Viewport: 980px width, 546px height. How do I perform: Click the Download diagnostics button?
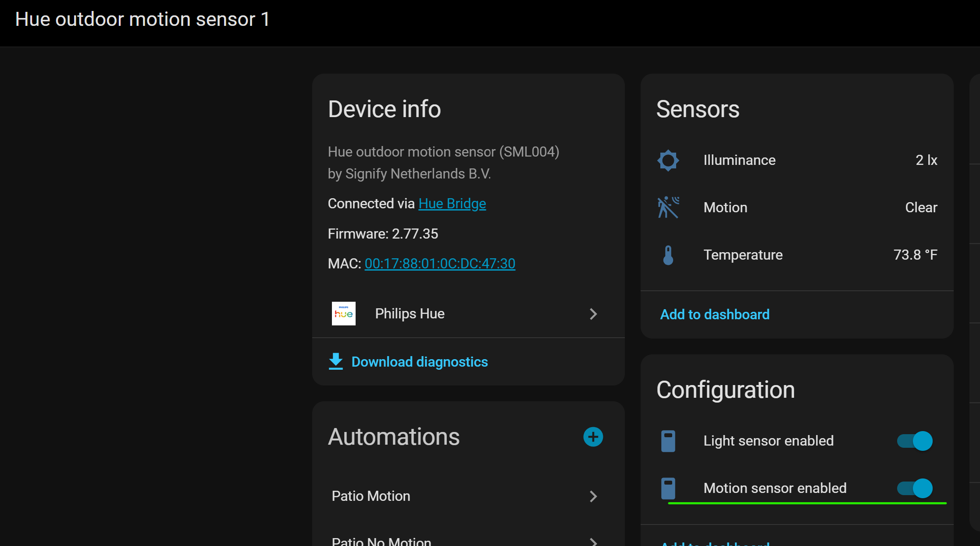419,362
